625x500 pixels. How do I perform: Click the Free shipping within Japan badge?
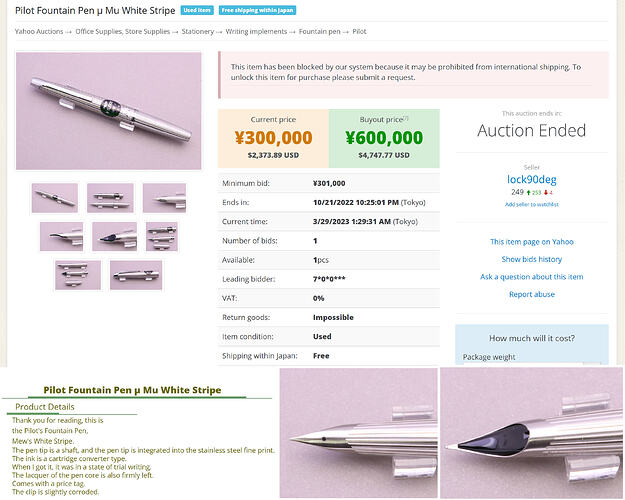tap(257, 10)
